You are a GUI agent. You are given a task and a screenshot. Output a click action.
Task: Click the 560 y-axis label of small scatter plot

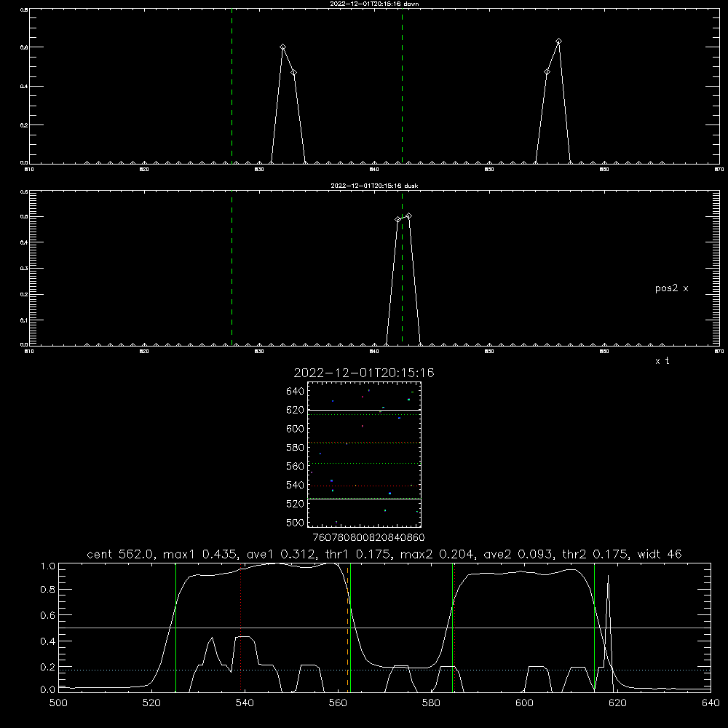click(296, 466)
